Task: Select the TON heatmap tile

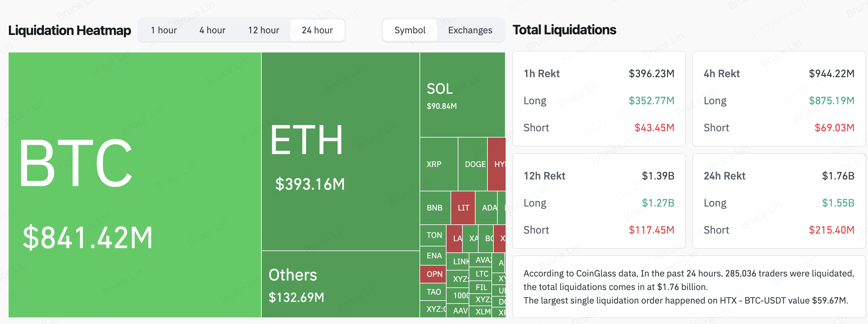Action: coord(433,235)
